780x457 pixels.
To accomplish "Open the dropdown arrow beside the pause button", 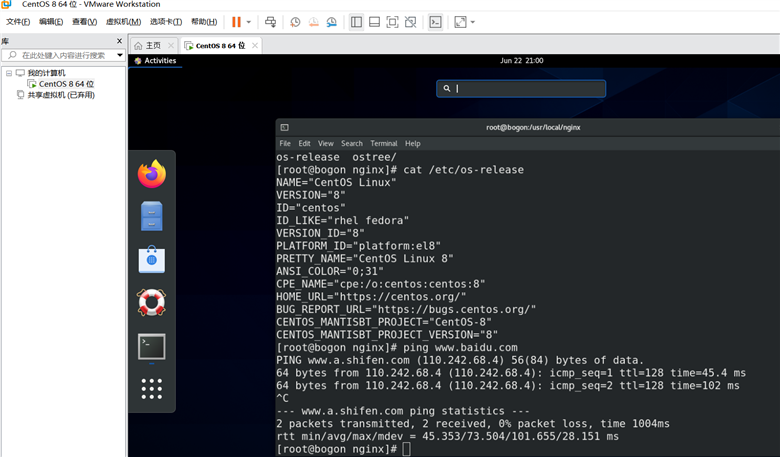I will (x=249, y=22).
